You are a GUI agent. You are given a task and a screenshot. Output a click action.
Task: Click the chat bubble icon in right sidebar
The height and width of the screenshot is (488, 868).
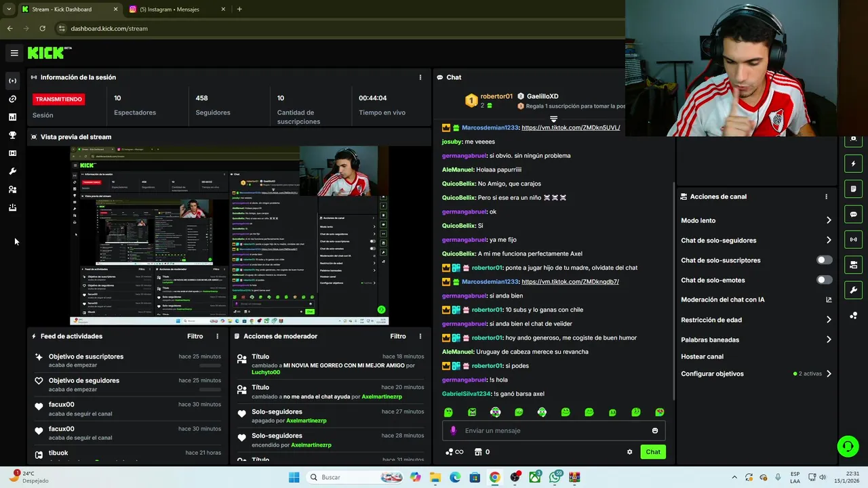853,214
